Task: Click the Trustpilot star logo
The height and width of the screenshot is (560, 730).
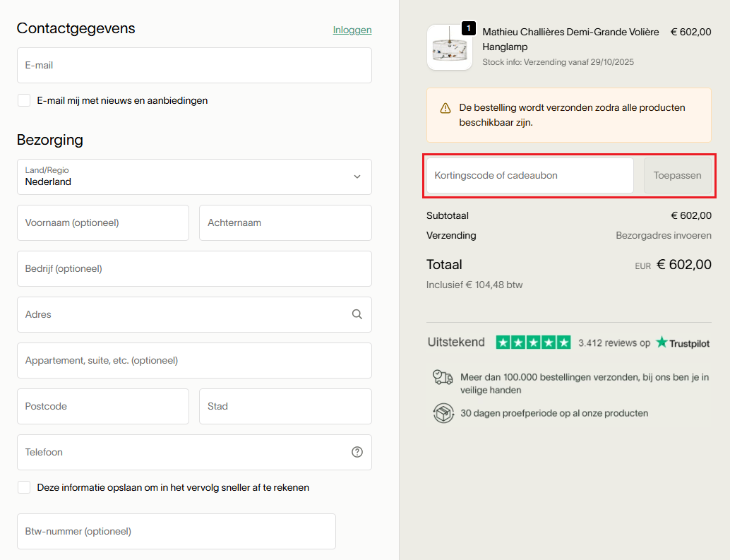Action: point(662,342)
